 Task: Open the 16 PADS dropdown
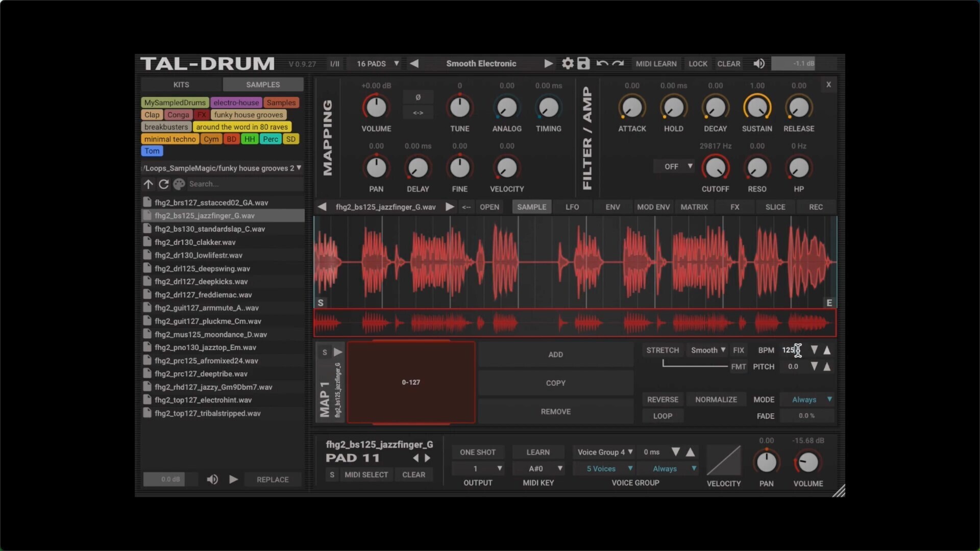(x=378, y=64)
